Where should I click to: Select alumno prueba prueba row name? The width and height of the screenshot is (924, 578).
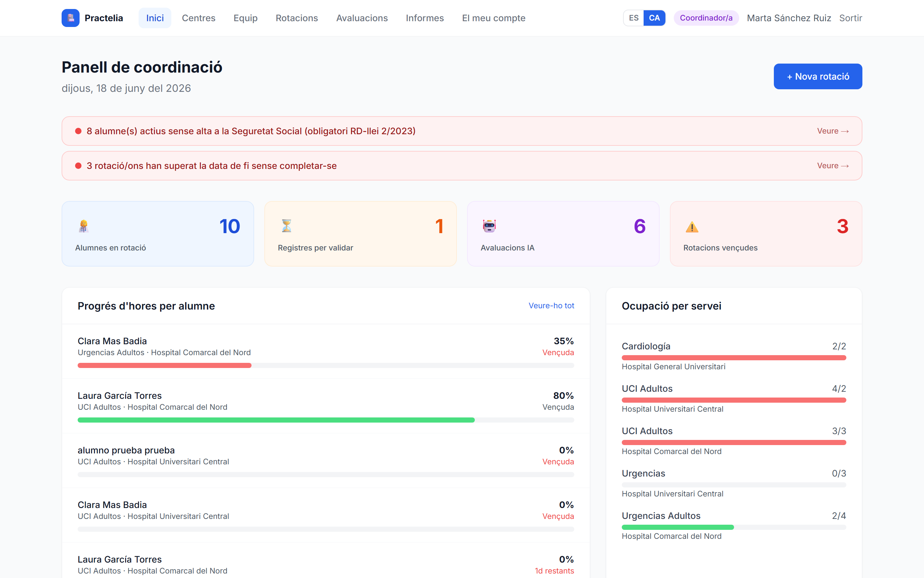126,450
